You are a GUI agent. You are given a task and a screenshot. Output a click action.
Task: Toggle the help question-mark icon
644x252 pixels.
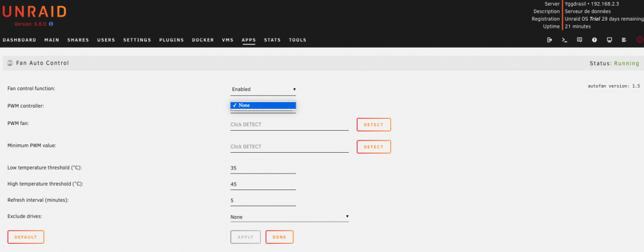[594, 40]
